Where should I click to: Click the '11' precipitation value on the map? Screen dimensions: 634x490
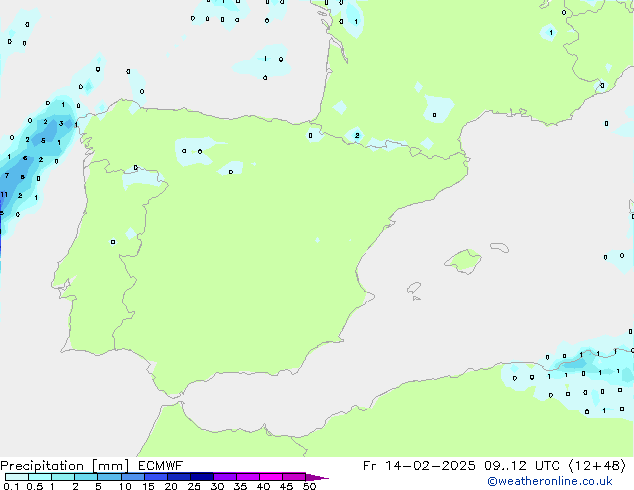coord(4,194)
